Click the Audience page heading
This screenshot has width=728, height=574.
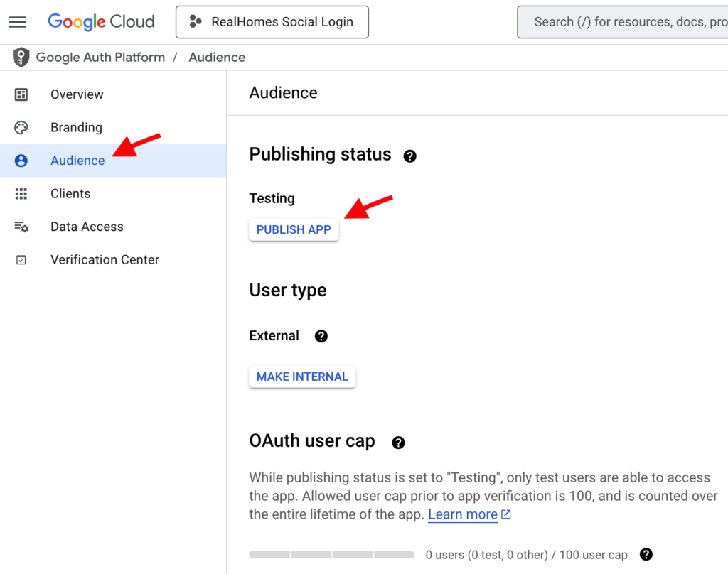point(283,93)
